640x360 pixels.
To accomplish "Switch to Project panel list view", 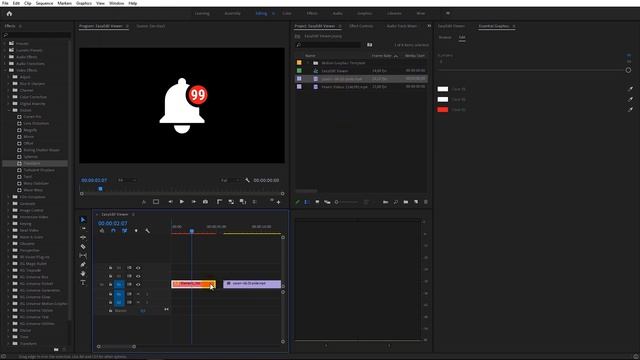I will click(x=307, y=202).
